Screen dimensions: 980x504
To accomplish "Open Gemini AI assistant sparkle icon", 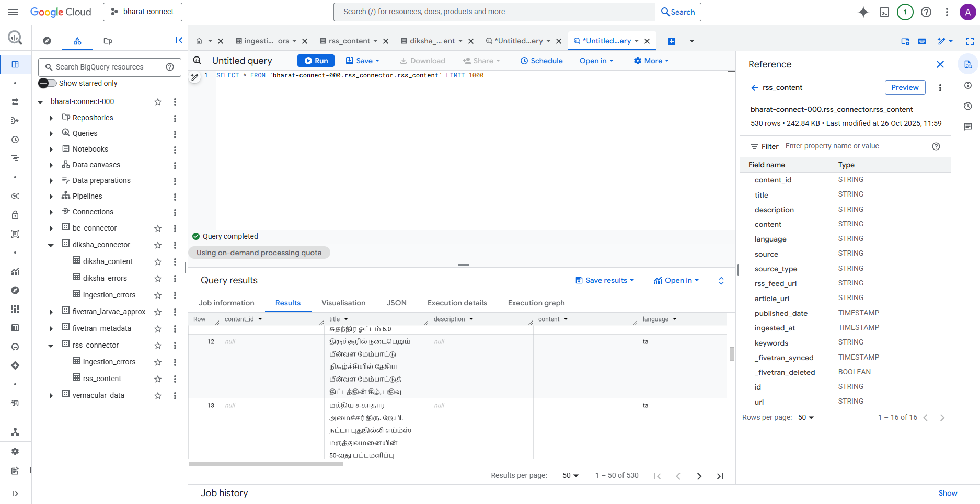I will pyautogui.click(x=863, y=12).
